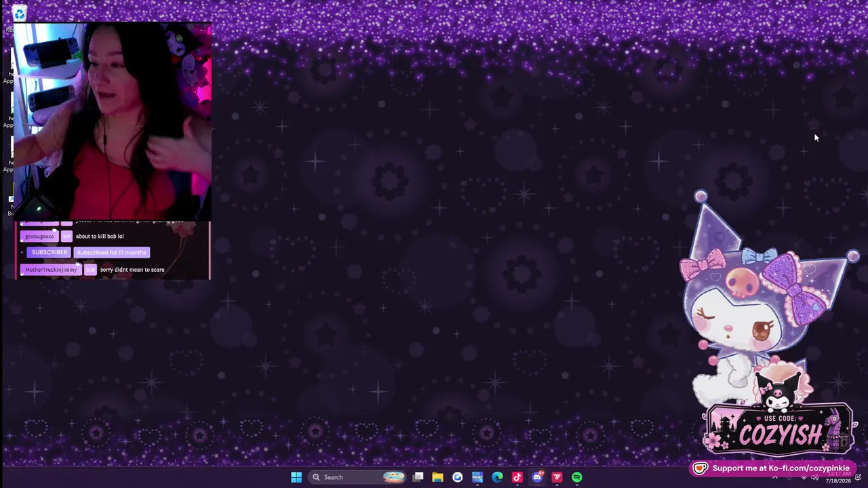Click the search highlight image in Search box
Screen dimensions: 868x488
[393, 477]
